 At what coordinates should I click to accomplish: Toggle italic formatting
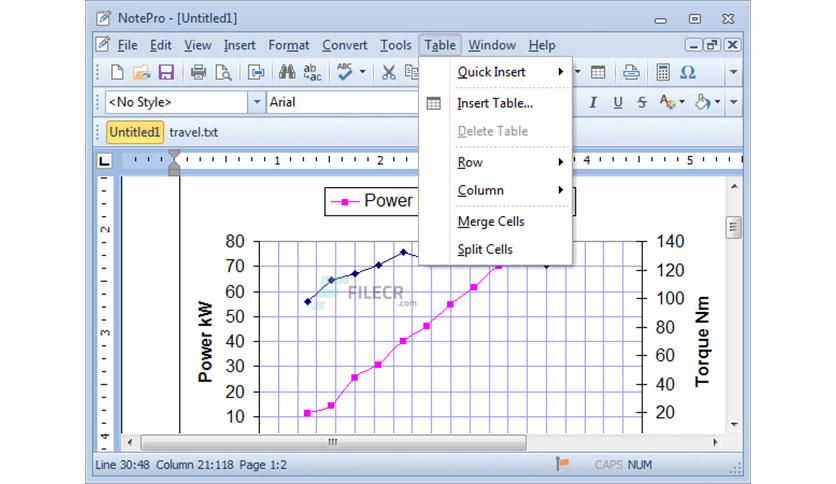[593, 102]
